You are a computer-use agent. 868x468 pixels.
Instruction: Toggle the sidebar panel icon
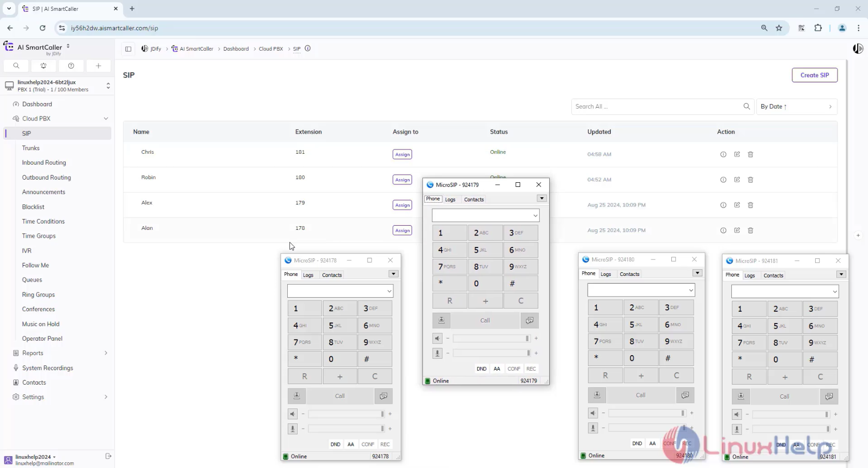pyautogui.click(x=128, y=49)
